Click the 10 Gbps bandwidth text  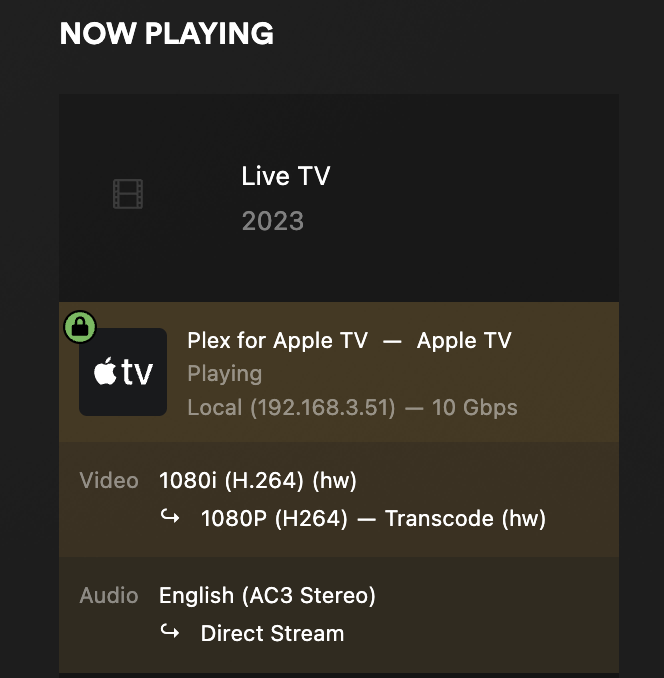(475, 408)
